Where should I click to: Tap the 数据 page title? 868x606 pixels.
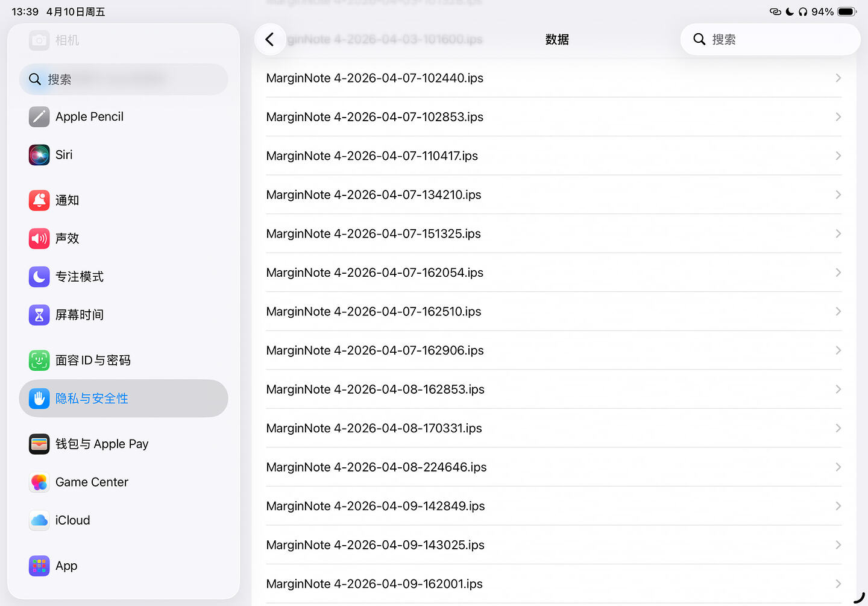tap(557, 40)
